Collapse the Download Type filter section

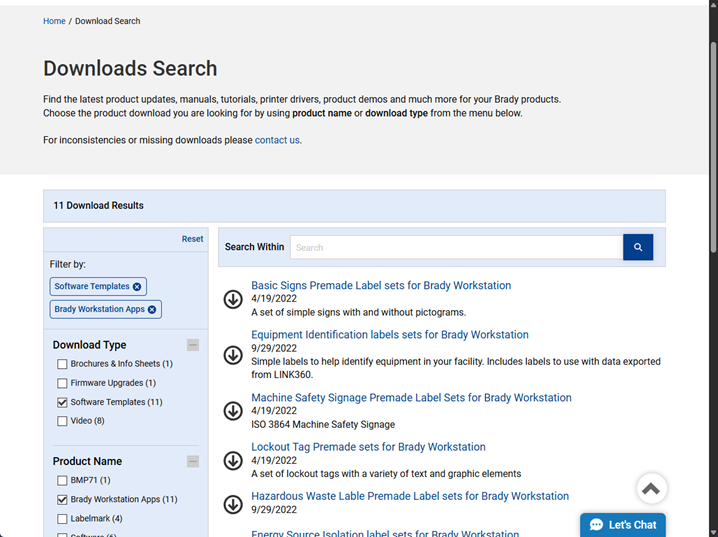(x=193, y=345)
